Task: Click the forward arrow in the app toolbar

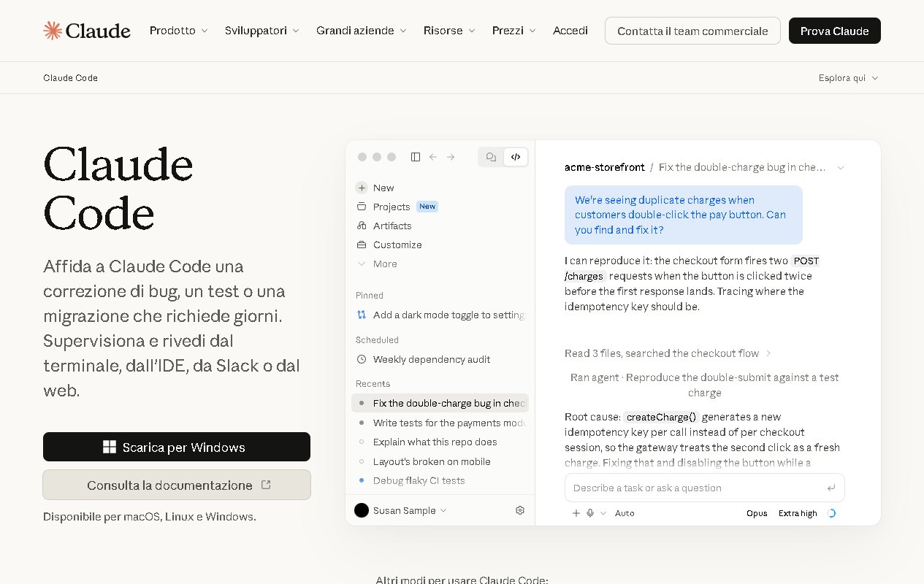Action: [x=451, y=157]
